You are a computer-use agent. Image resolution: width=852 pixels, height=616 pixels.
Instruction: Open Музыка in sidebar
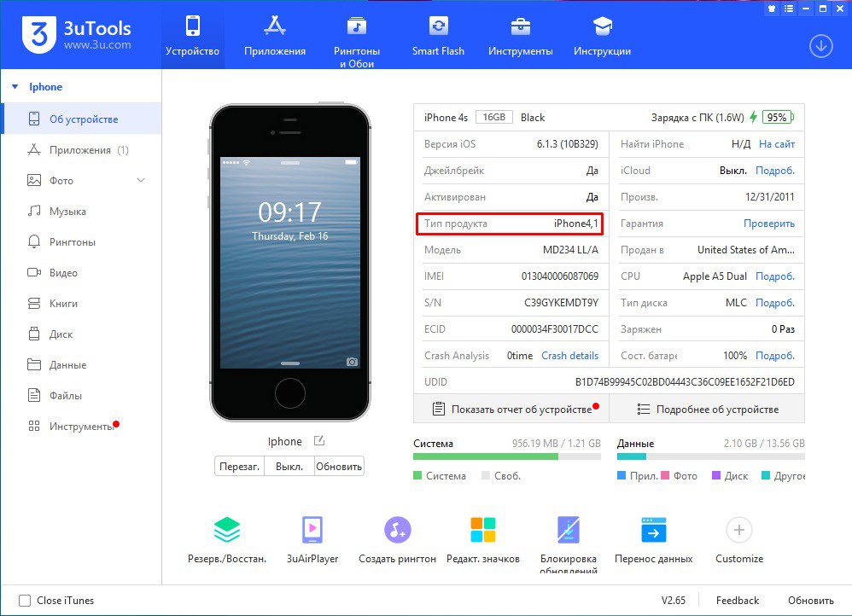tap(81, 212)
